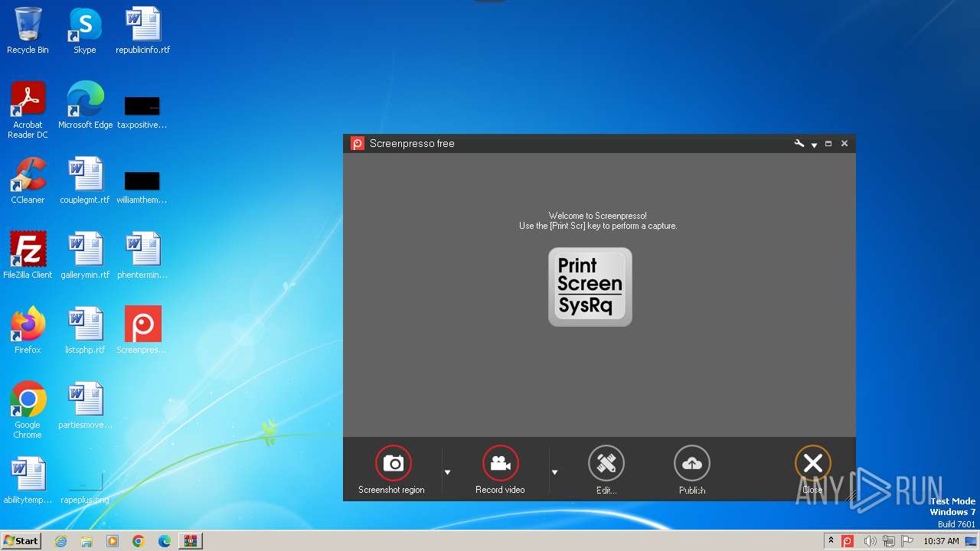980x551 pixels.
Task: Expand the Screenpresso title bar menu arrow
Action: (814, 145)
